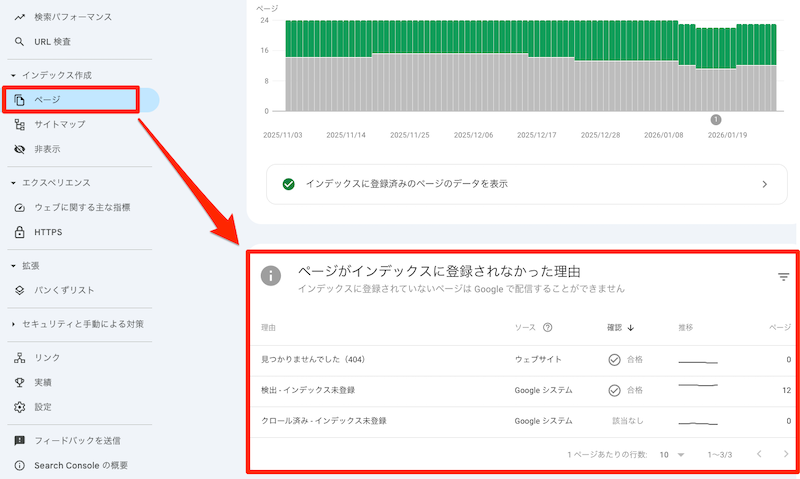The width and height of the screenshot is (800, 479).
Task: Click the 非表示 crossed-eye icon
Action: pyautogui.click(x=20, y=149)
